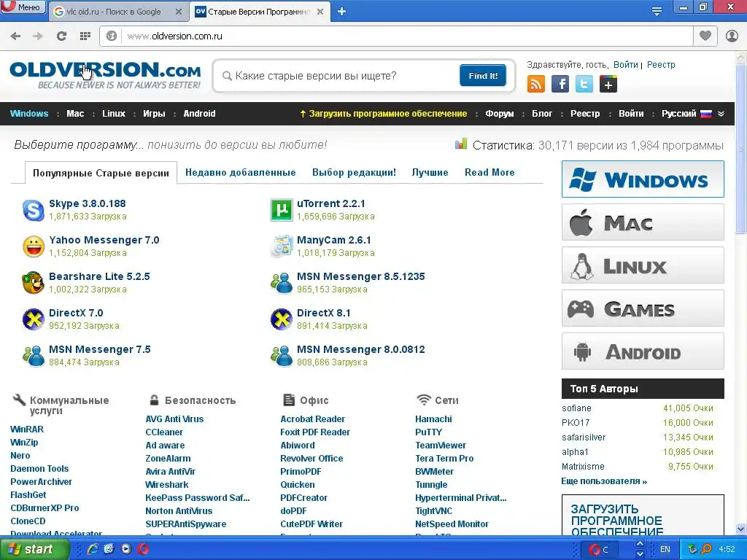Screen dimensions: 747x560
Task: Click the address bar URL field
Action: pyautogui.click(x=407, y=36)
